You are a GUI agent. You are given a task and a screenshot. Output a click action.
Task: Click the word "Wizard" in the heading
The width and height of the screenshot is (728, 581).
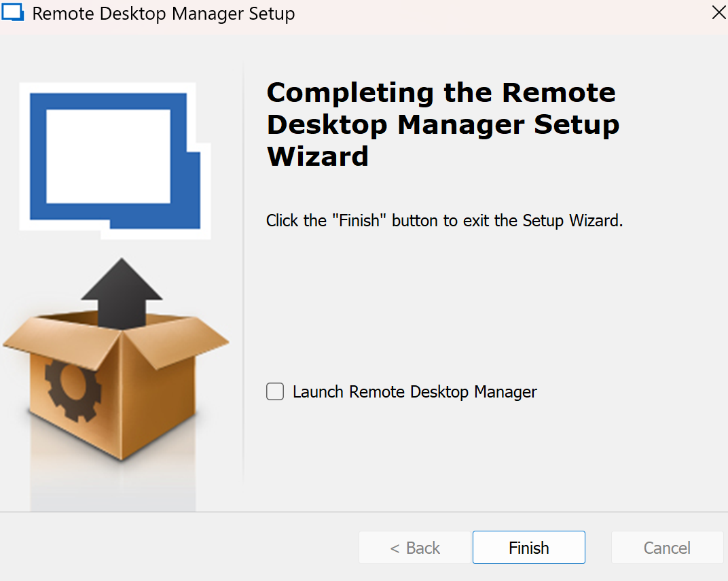point(317,156)
